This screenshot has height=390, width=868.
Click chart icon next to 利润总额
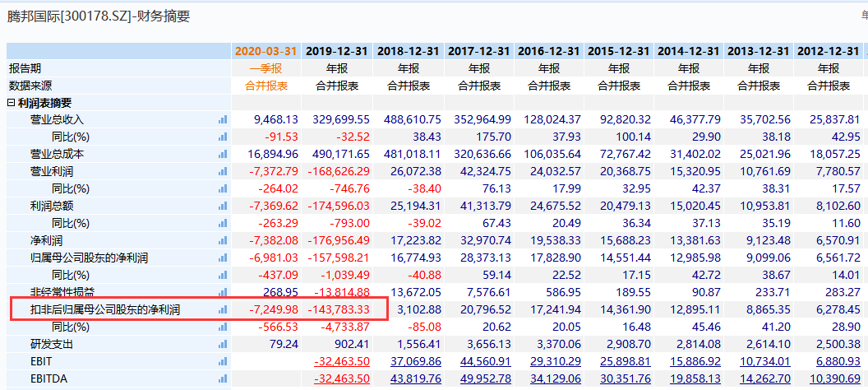(x=222, y=206)
